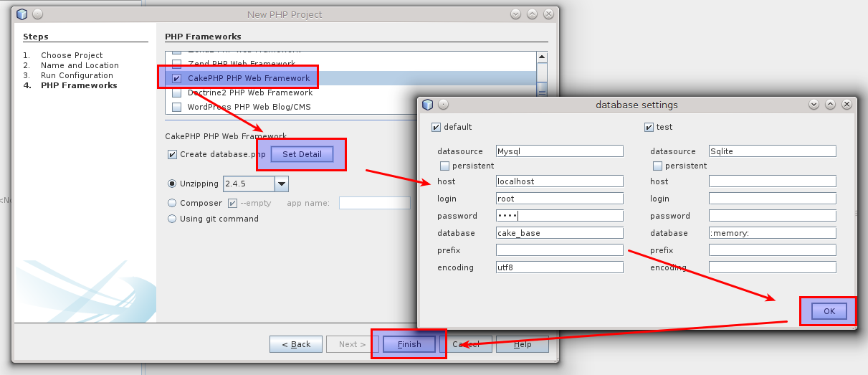The height and width of the screenshot is (375, 868).
Task: Toggle the default database checkbox
Action: pyautogui.click(x=436, y=127)
